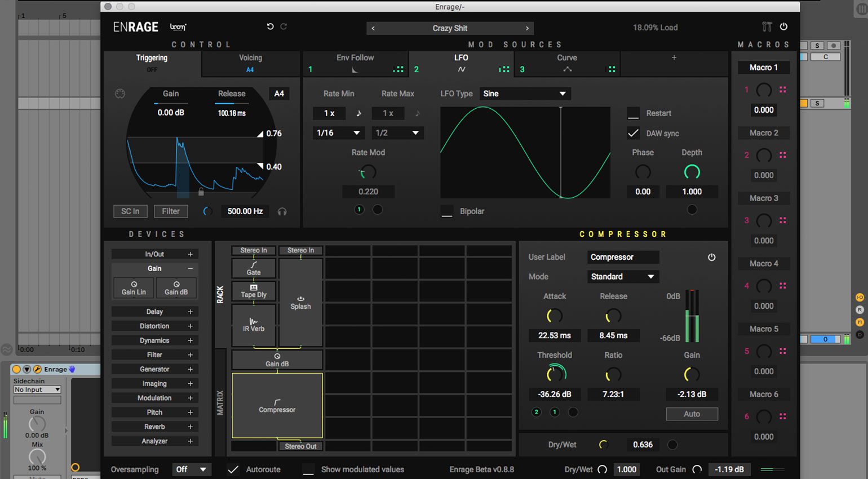This screenshot has height=479, width=868.
Task: Pick the Gain dB device from the Gain list
Action: pos(176,288)
